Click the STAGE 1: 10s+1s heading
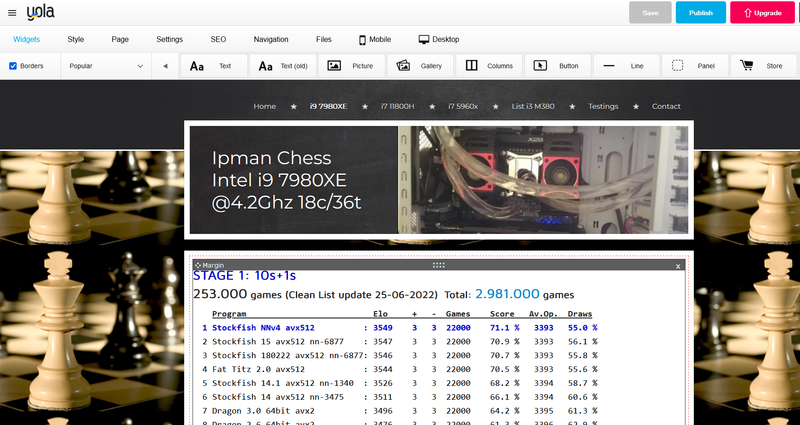Image resolution: width=800 pixels, height=425 pixels. [244, 276]
